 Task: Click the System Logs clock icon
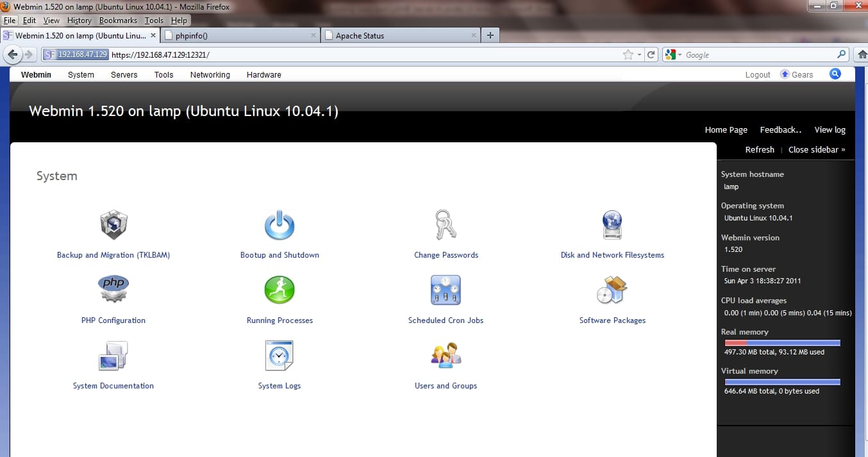tap(280, 356)
